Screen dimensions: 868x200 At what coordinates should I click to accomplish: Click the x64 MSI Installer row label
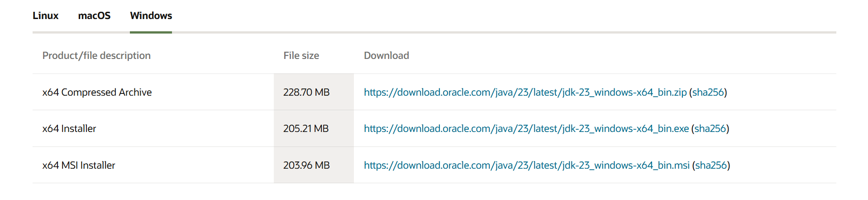pos(79,166)
